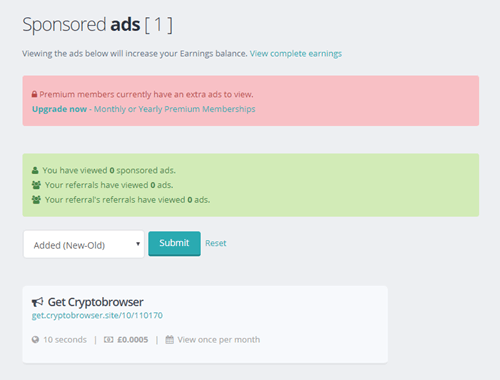This screenshot has height=380, width=500.
Task: Click the single user icon beside viewed ads
Action: point(35,170)
